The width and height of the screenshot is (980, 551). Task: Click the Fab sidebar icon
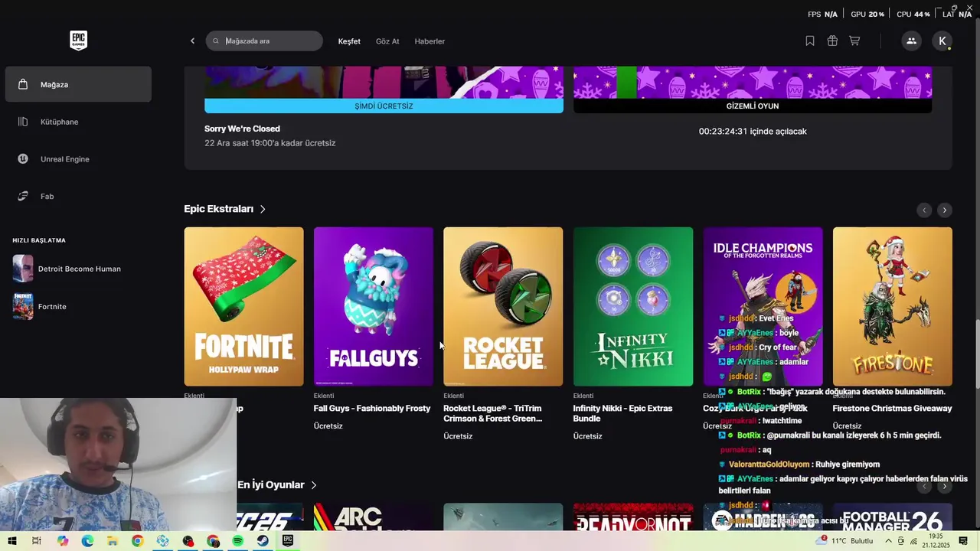coord(23,197)
